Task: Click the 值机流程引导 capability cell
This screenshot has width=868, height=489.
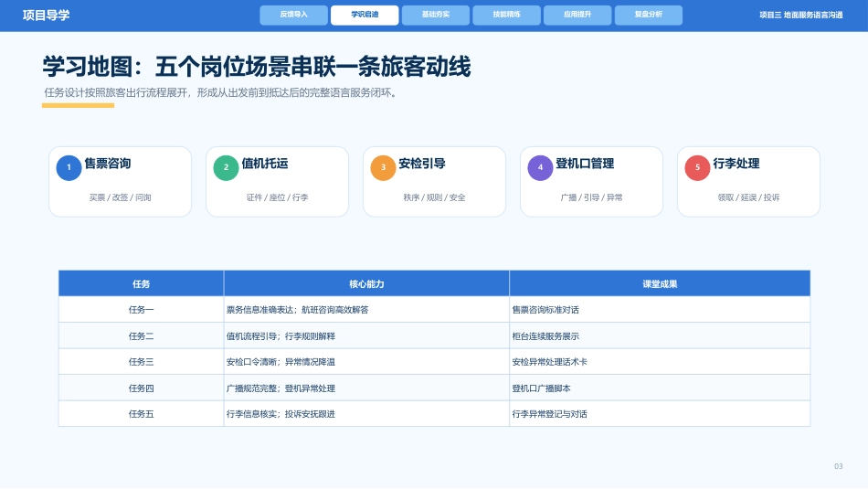Action: [366, 335]
